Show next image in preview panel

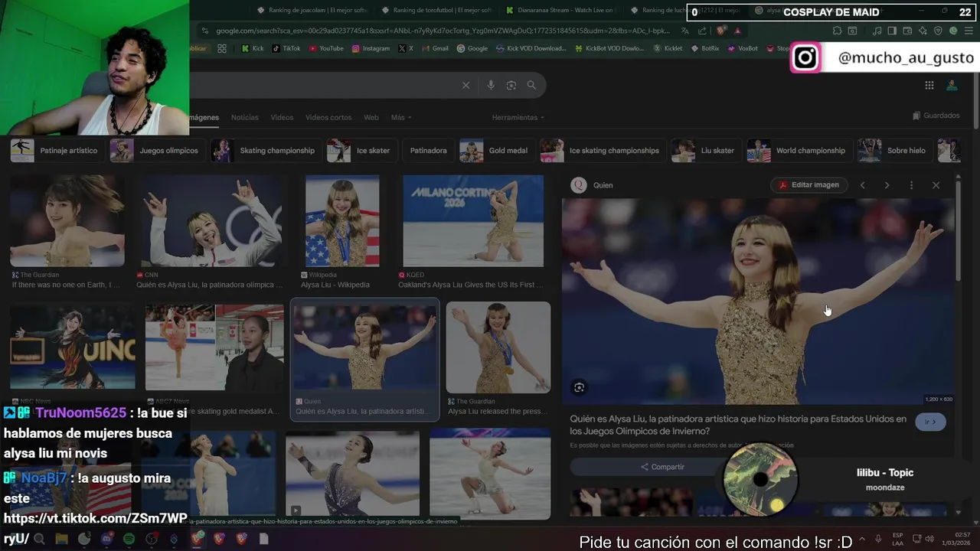point(887,185)
